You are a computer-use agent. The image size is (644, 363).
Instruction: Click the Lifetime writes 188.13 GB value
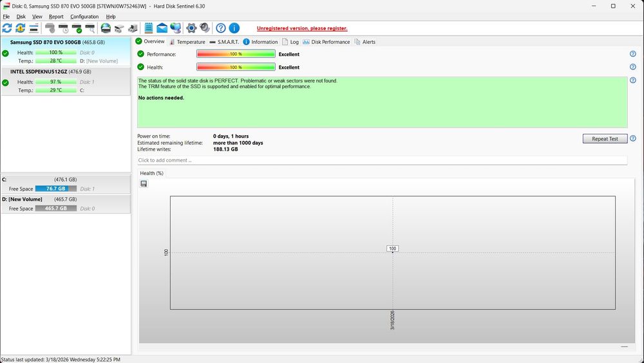[225, 149]
